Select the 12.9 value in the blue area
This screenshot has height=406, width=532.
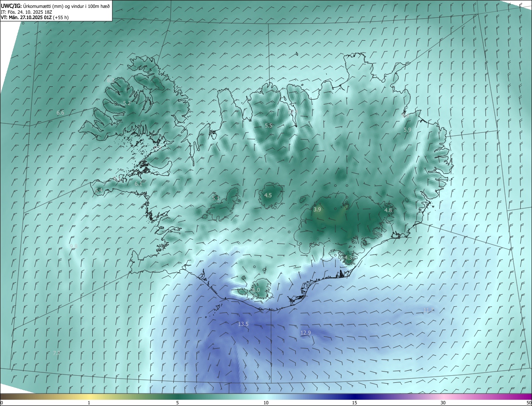pyautogui.click(x=305, y=333)
